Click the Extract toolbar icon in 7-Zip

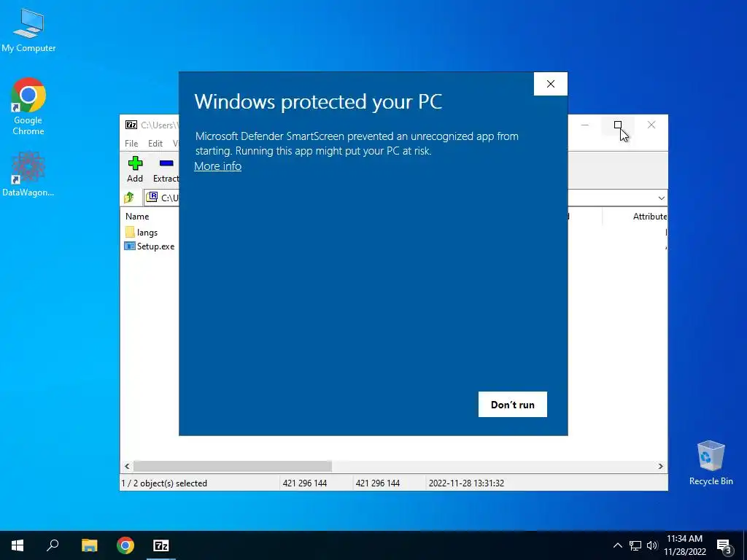pos(166,169)
